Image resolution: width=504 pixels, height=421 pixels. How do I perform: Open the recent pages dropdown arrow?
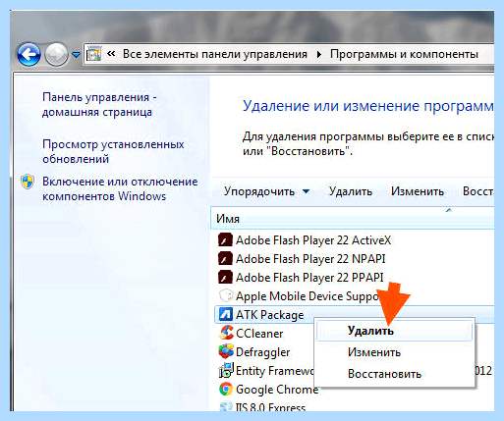[76, 55]
